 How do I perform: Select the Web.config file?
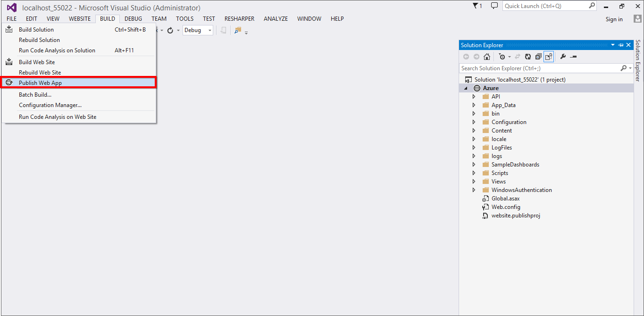pyautogui.click(x=506, y=207)
